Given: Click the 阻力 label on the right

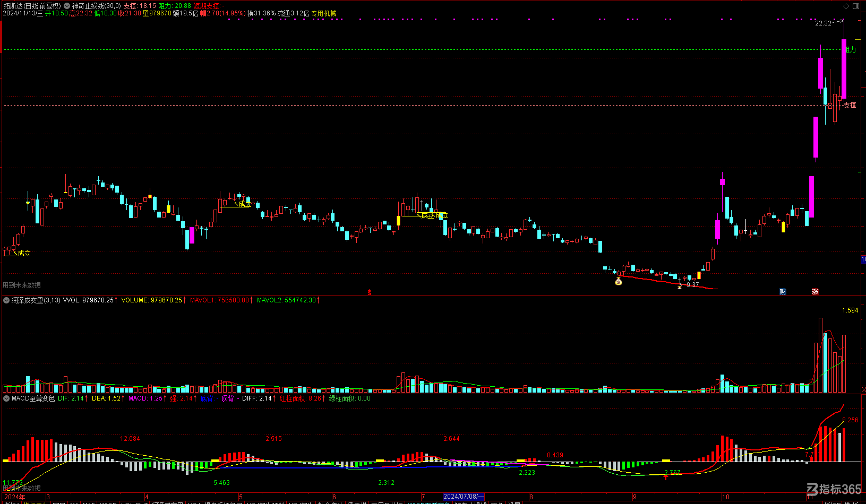Looking at the screenshot, I should click(851, 49).
